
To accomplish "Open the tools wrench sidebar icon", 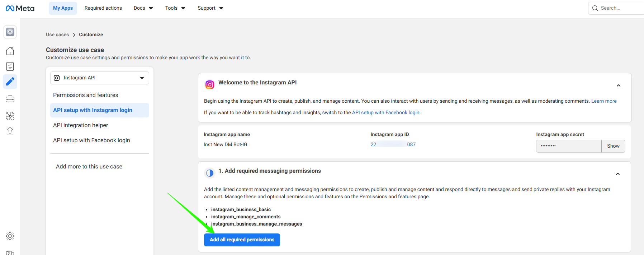I will [10, 116].
